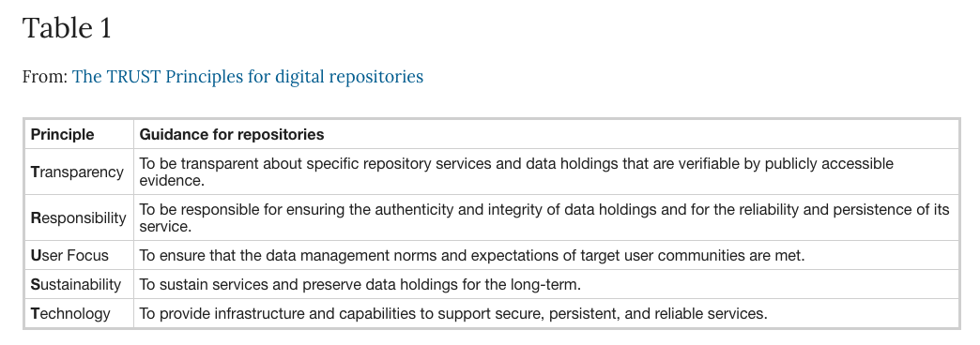Click the bold T in Transparency
This screenshot has height=345, width=980.
point(35,172)
